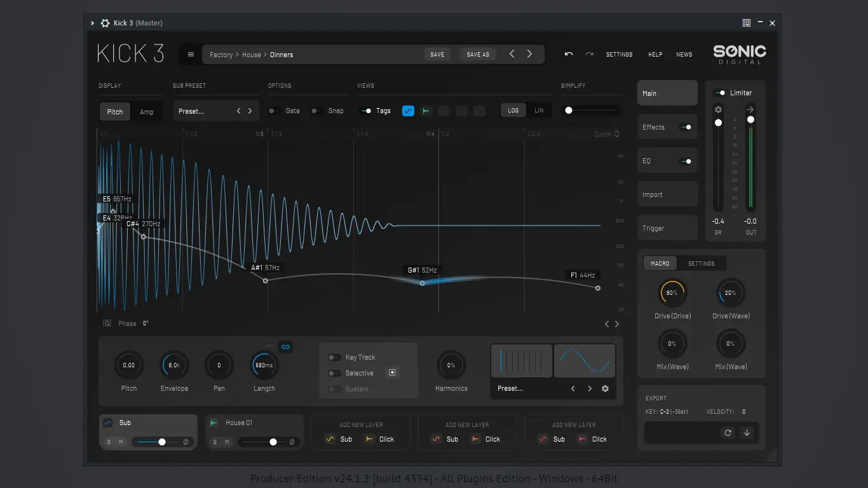This screenshot has height=488, width=868.
Task: Open the top SETTINGS link
Action: pyautogui.click(x=620, y=55)
